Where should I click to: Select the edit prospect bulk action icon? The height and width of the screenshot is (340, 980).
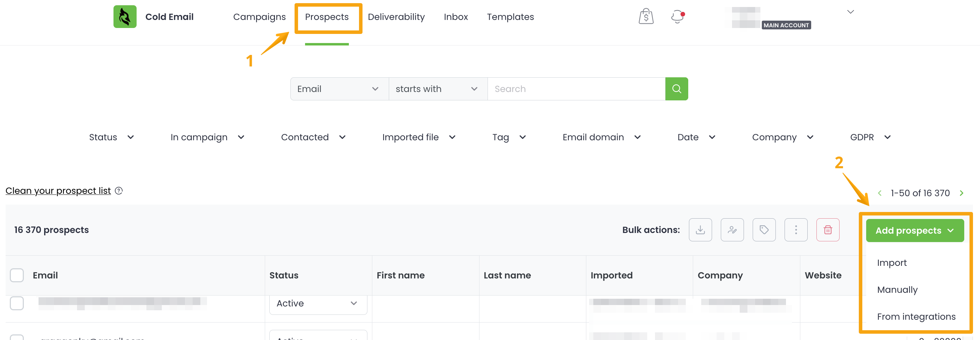coord(732,230)
